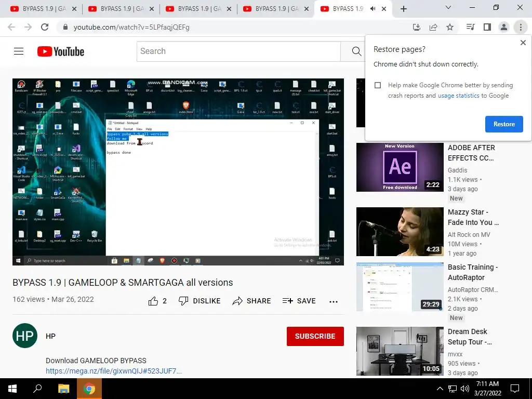
Task: Click the install app icon in address bar
Action: click(x=416, y=27)
